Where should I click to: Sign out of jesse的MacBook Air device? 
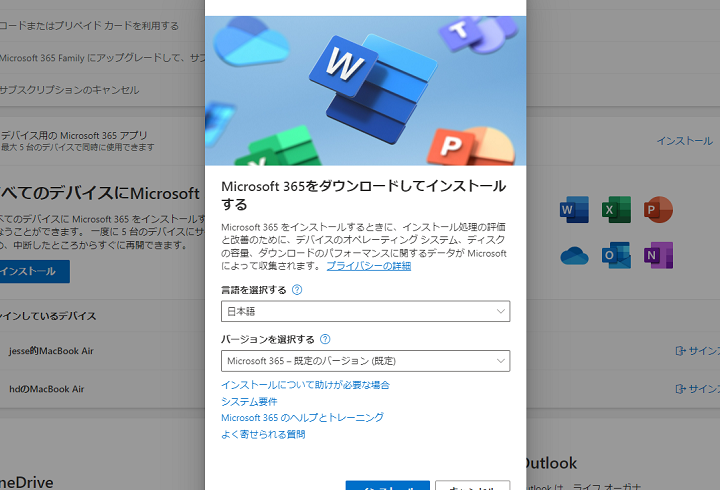coord(697,351)
